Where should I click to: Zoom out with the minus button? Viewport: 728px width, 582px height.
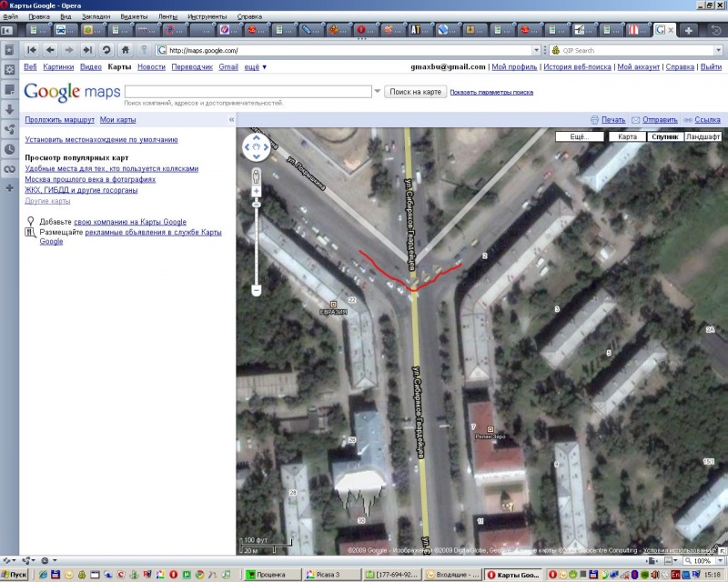tap(257, 290)
